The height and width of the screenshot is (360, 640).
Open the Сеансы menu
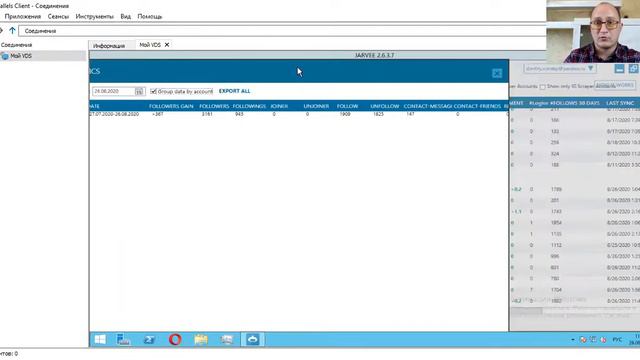[x=58, y=16]
